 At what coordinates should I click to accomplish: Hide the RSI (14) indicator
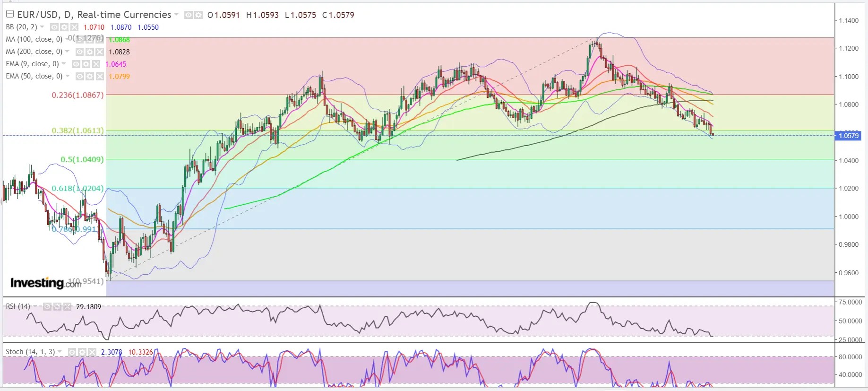click(x=47, y=306)
